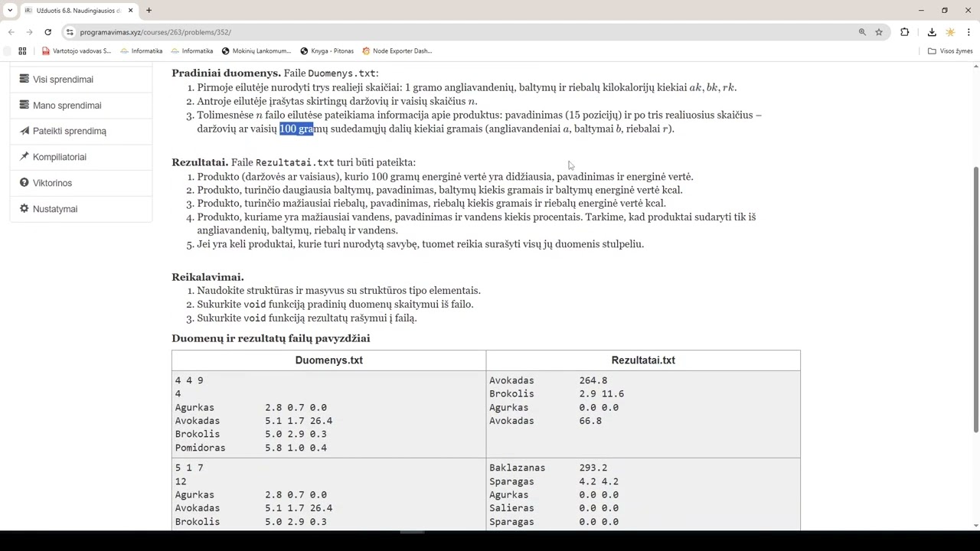Click result row "Avokadas 66.8"
The width and height of the screenshot is (980, 551).
546,421
